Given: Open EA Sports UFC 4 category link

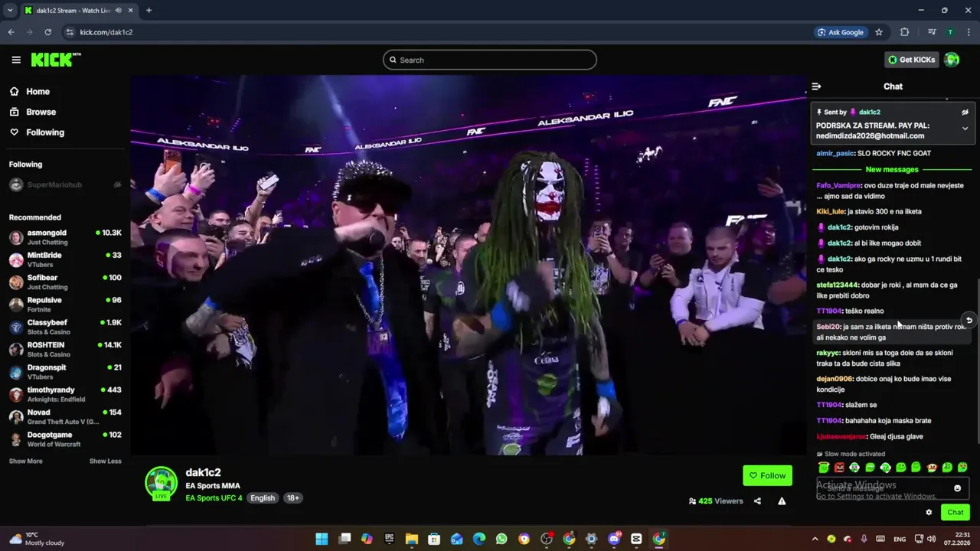Looking at the screenshot, I should click(x=214, y=498).
